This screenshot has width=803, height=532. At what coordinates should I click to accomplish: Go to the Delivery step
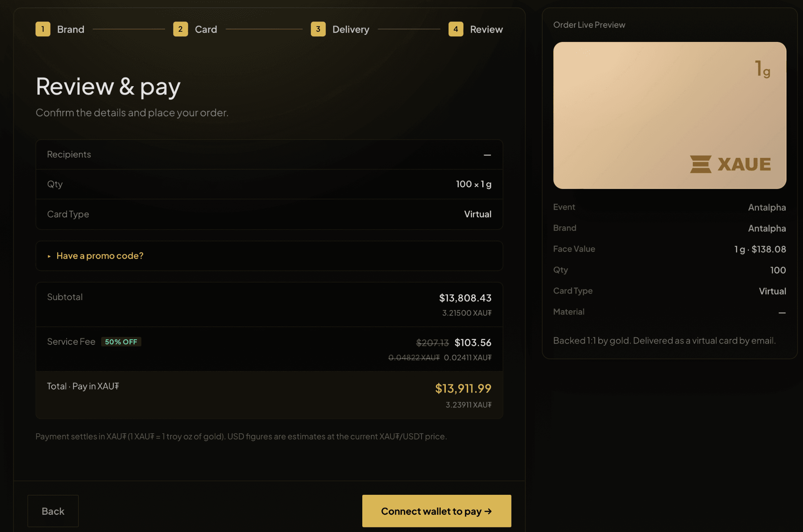point(351,29)
